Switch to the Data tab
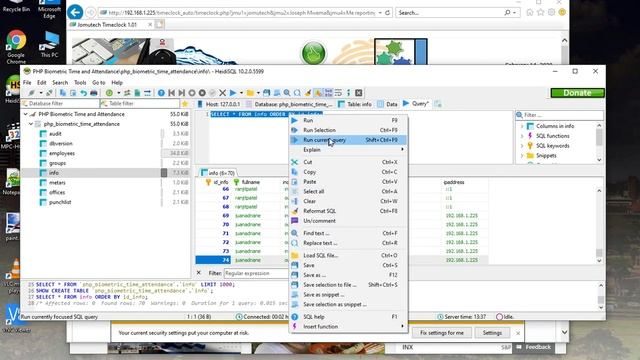The height and width of the screenshot is (360, 640). 387,104
